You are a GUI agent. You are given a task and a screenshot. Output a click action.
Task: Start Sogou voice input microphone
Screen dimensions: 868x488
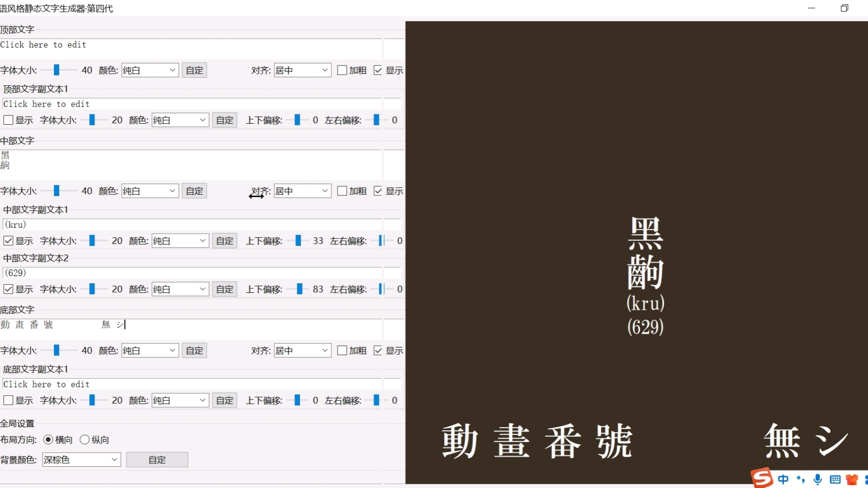tap(818, 479)
